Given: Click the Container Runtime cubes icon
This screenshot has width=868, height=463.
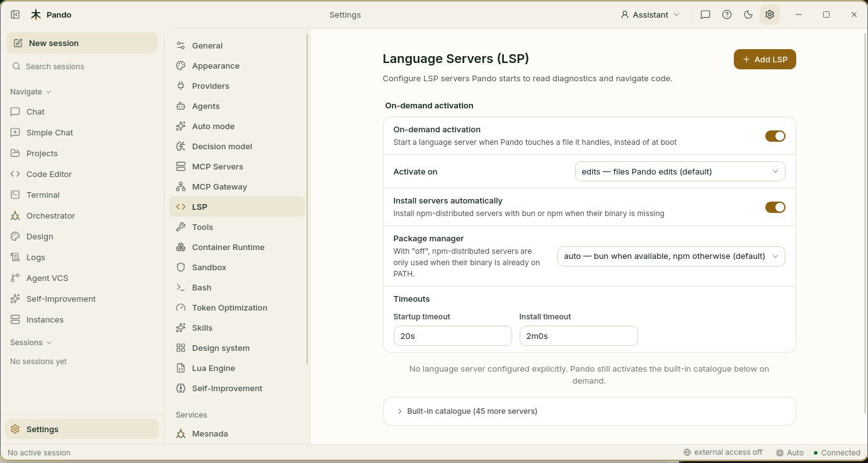Looking at the screenshot, I should (181, 247).
